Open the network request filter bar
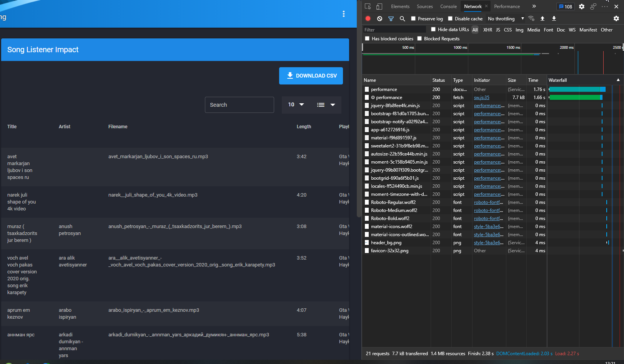The width and height of the screenshot is (624, 364). pyautogui.click(x=391, y=18)
